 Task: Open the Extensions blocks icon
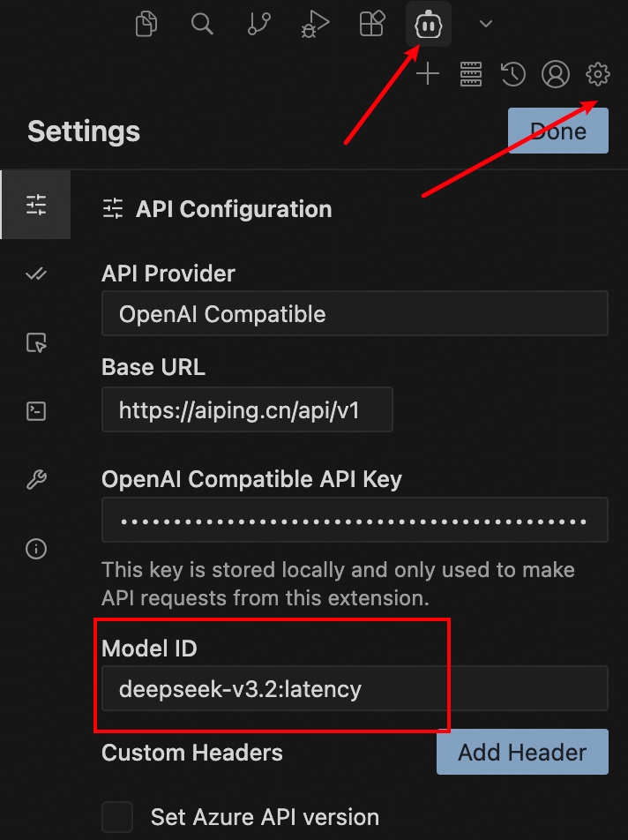[372, 25]
